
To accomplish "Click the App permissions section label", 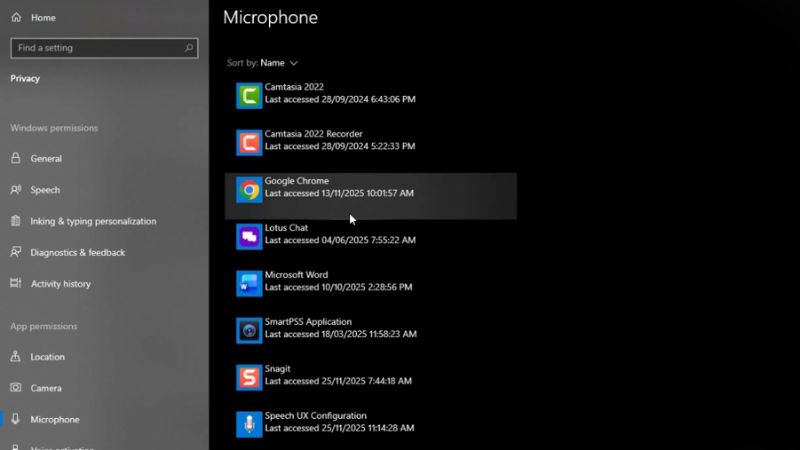I will (44, 326).
